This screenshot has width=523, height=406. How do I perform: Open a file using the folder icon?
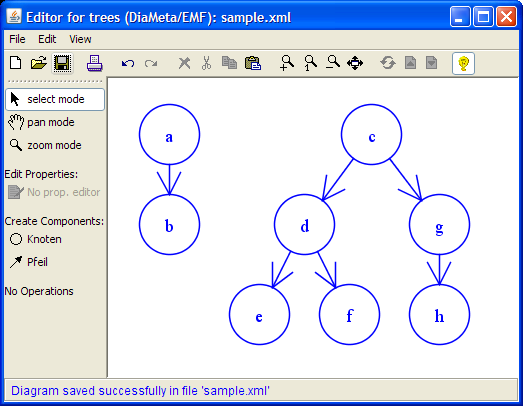39,63
